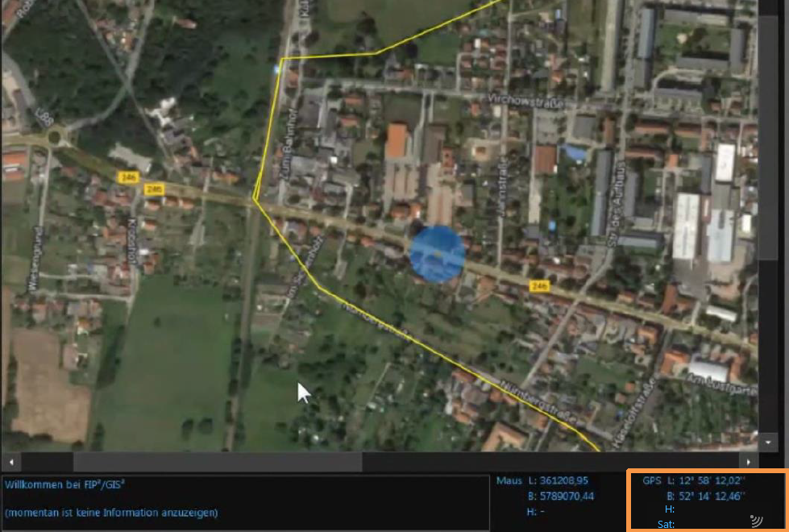Click the 246 road sign near Jahnstraße
This screenshot has height=532, width=789.
pos(539,286)
